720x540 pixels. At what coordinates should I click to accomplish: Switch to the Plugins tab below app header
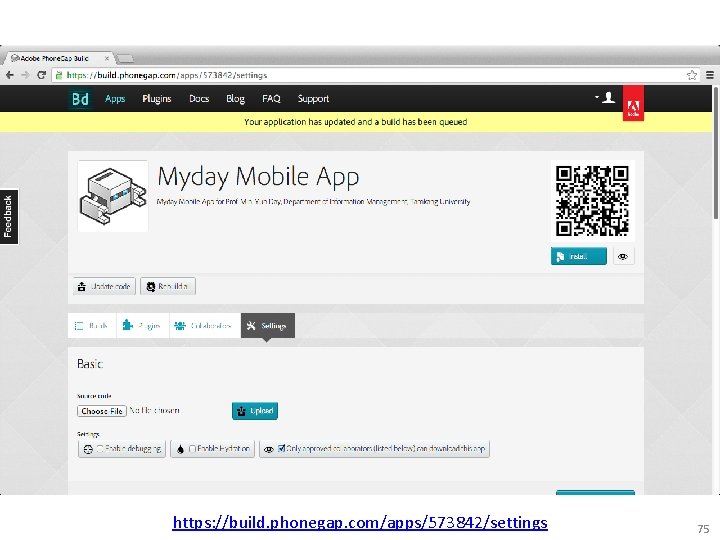tap(142, 326)
